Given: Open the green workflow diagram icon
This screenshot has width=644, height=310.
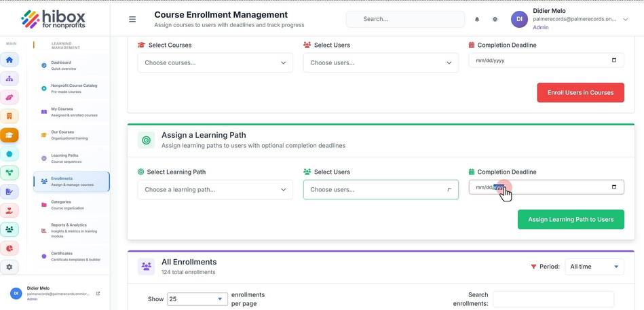Looking at the screenshot, I should click(x=9, y=173).
